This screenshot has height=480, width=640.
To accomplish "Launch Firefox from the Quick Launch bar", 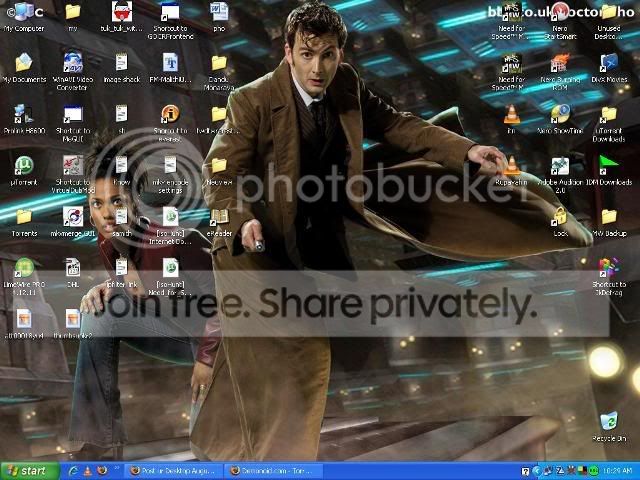I will [x=102, y=471].
